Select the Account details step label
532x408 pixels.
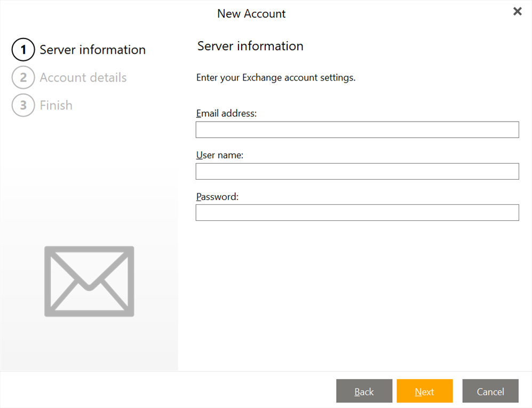(83, 78)
